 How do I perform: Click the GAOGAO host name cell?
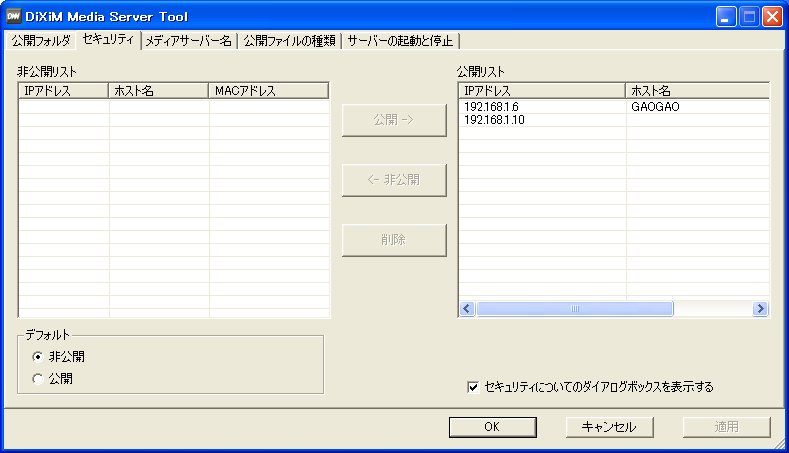655,107
